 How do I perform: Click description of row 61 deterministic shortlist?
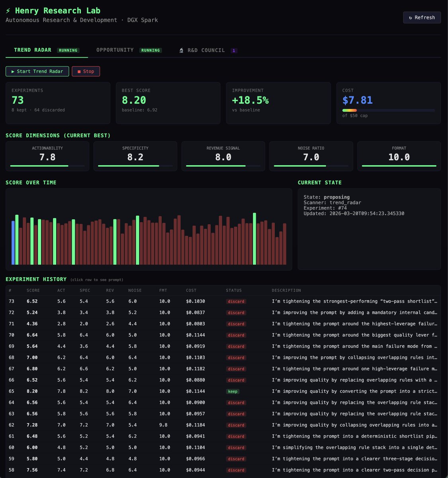pos(354,436)
